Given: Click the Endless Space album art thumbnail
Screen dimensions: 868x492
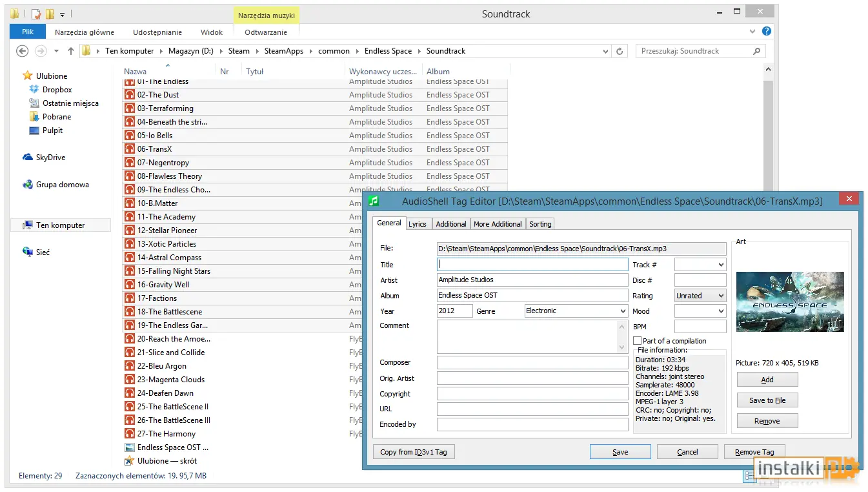Looking at the screenshot, I should pyautogui.click(x=790, y=302).
